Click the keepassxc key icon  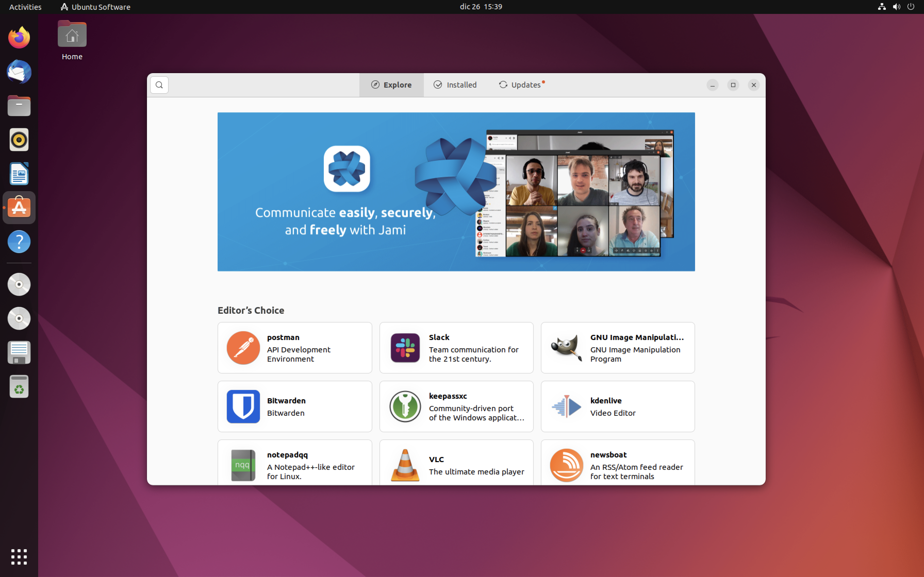405,406
